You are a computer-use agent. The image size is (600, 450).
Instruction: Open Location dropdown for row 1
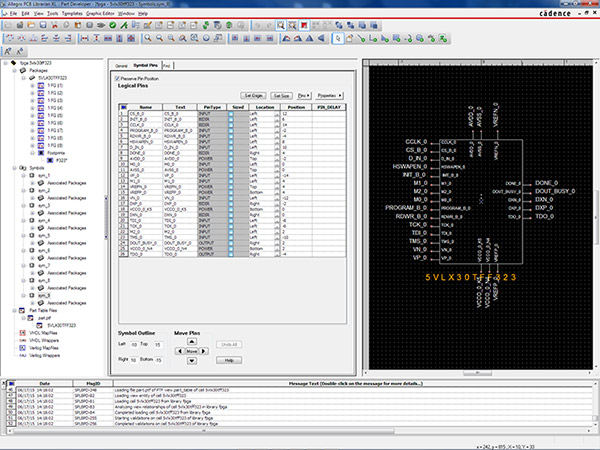click(277, 114)
